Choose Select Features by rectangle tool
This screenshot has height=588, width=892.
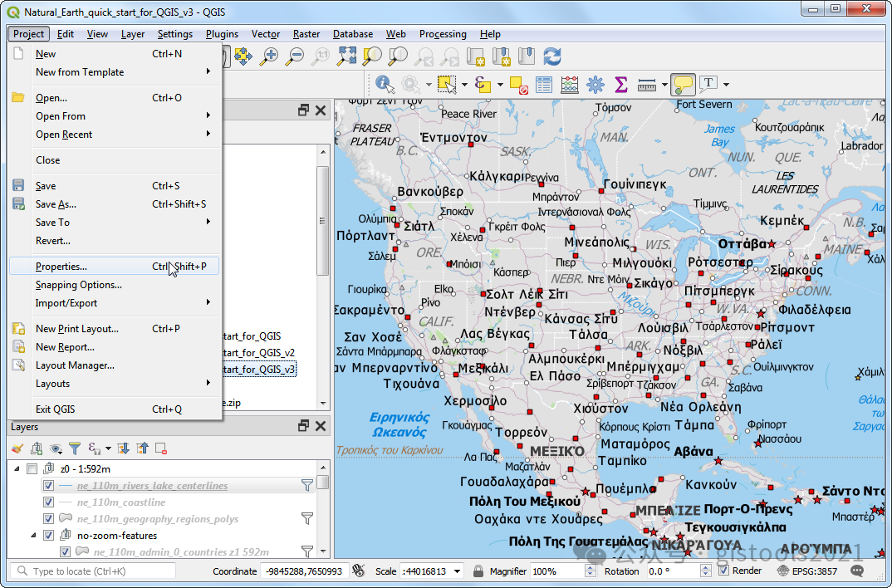pyautogui.click(x=447, y=85)
